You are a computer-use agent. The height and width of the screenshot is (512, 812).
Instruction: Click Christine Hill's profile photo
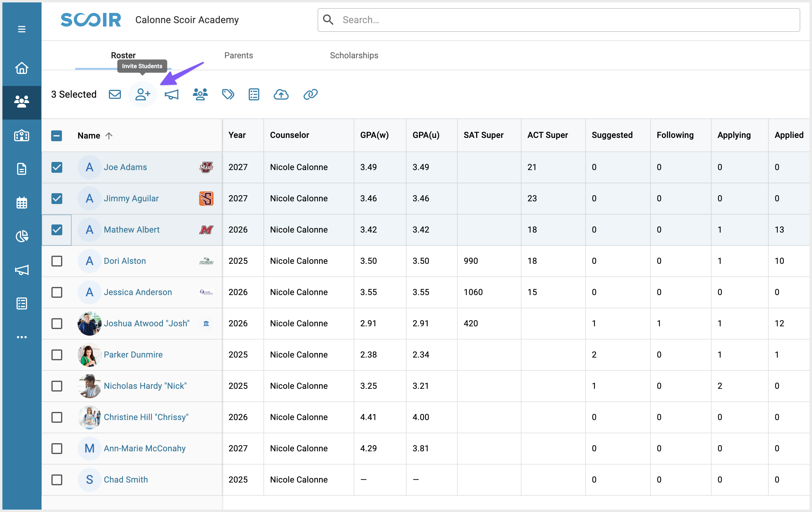pyautogui.click(x=89, y=417)
